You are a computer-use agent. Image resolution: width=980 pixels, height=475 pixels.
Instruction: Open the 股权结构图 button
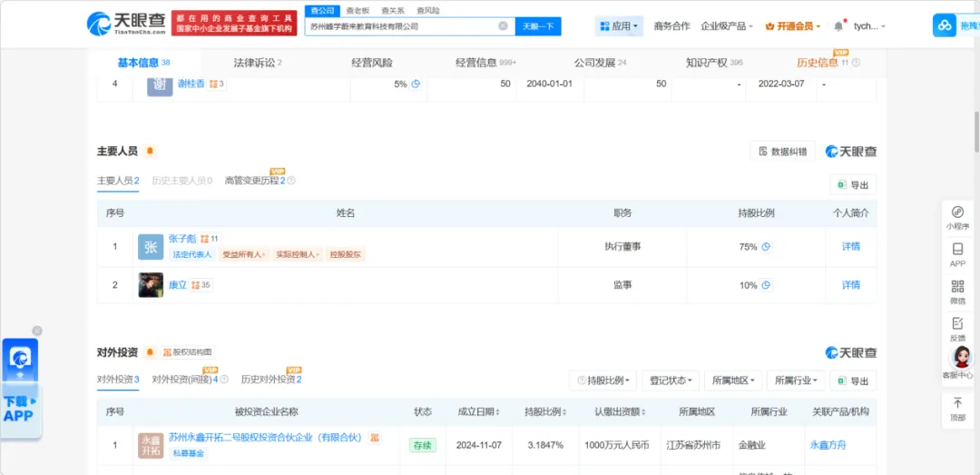coord(188,352)
